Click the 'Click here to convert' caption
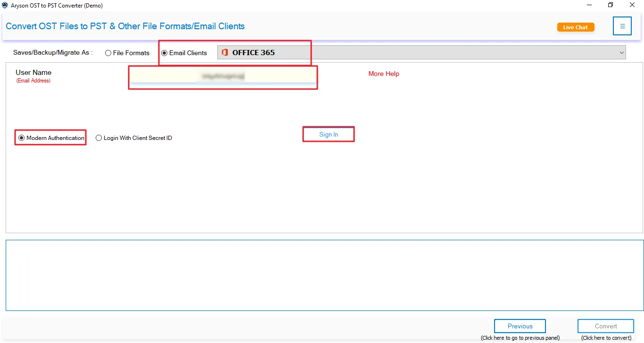Image resolution: width=644 pixels, height=343 pixels. [x=605, y=337]
